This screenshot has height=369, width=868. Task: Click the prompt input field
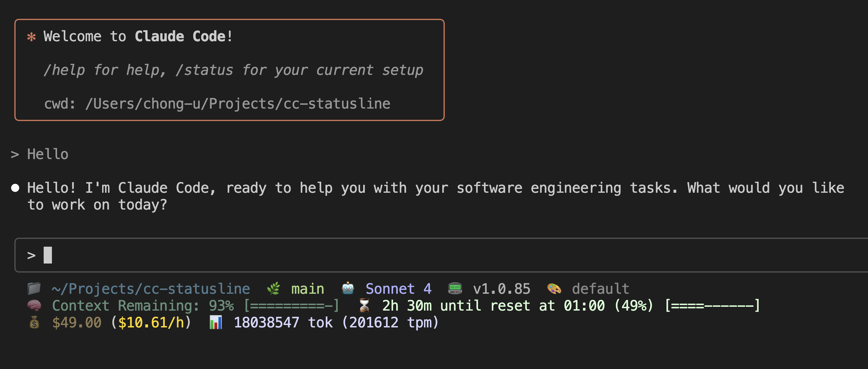click(441, 255)
